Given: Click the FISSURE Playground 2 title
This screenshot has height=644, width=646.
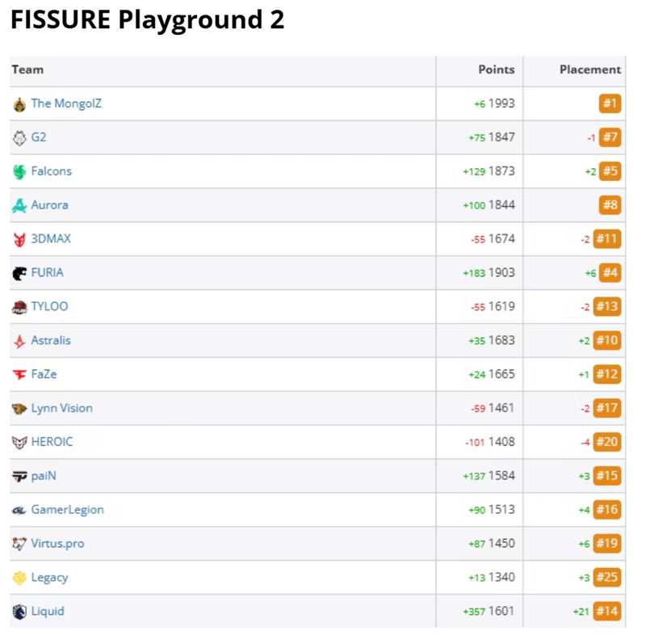Looking at the screenshot, I should coord(145,20).
